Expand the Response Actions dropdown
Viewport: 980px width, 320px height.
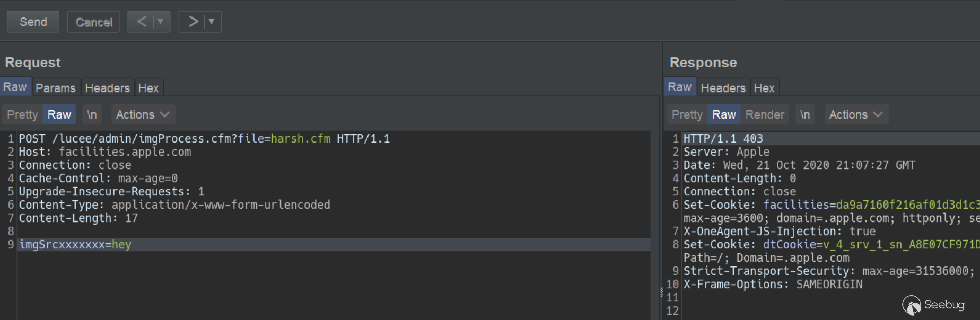tap(856, 114)
